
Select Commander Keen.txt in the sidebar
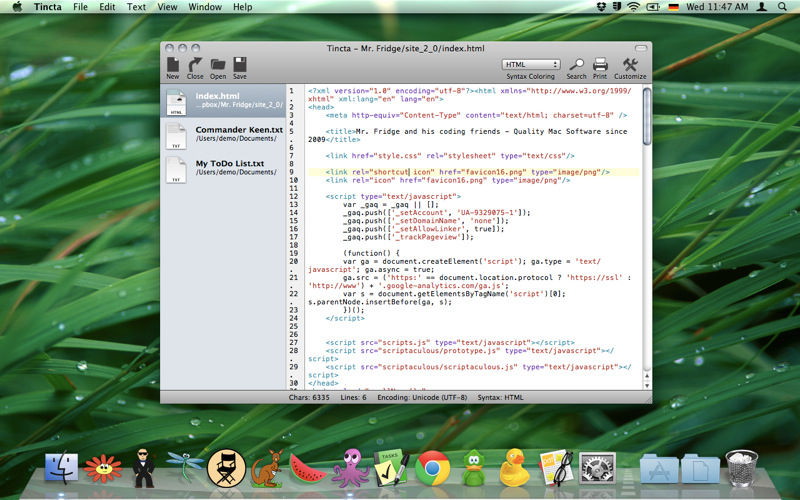(223, 135)
